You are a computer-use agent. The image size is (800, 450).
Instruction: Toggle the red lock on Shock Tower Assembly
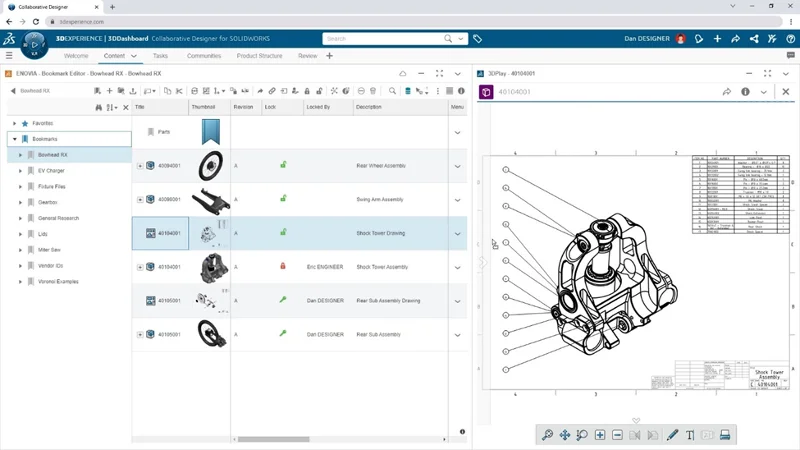click(283, 267)
